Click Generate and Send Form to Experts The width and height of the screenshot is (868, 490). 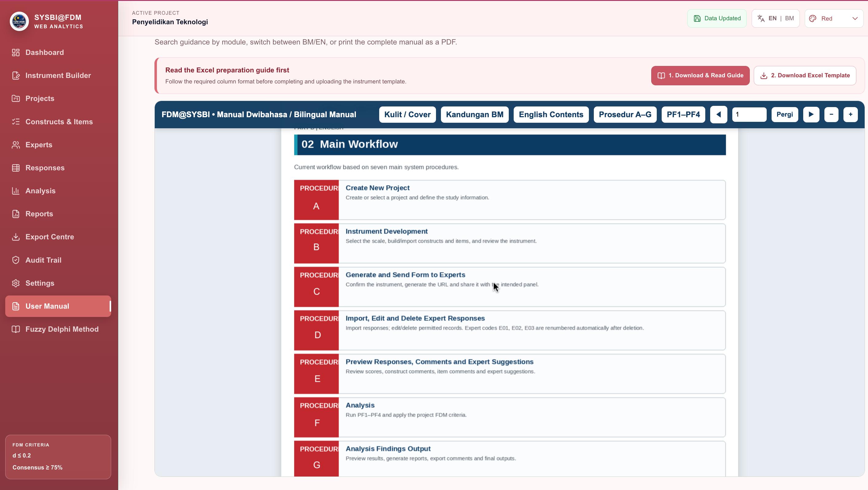(x=405, y=275)
